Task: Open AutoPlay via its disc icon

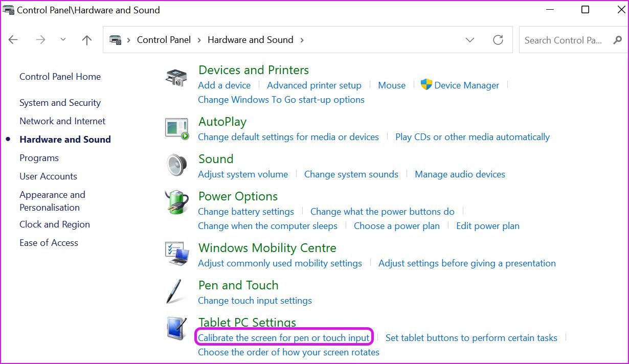Action: click(176, 128)
